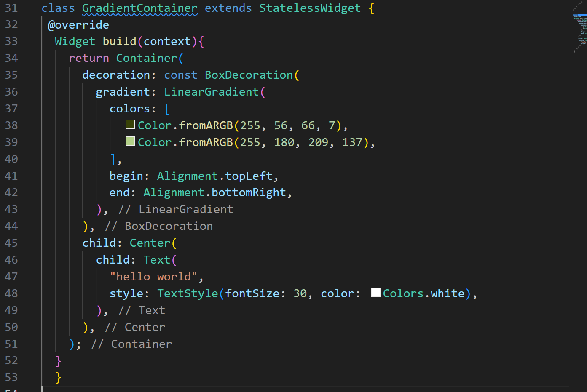Open the light green swatch on line 39
587x392 pixels.
(x=130, y=141)
